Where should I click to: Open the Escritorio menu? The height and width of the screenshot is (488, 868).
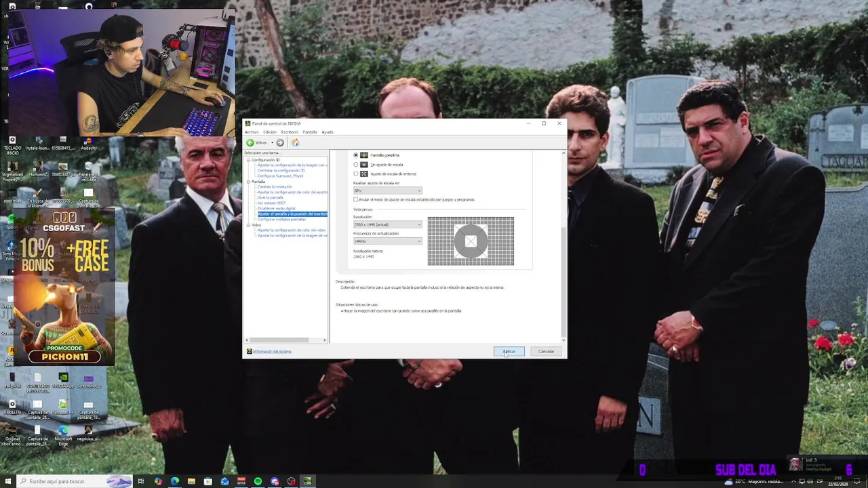pyautogui.click(x=290, y=132)
